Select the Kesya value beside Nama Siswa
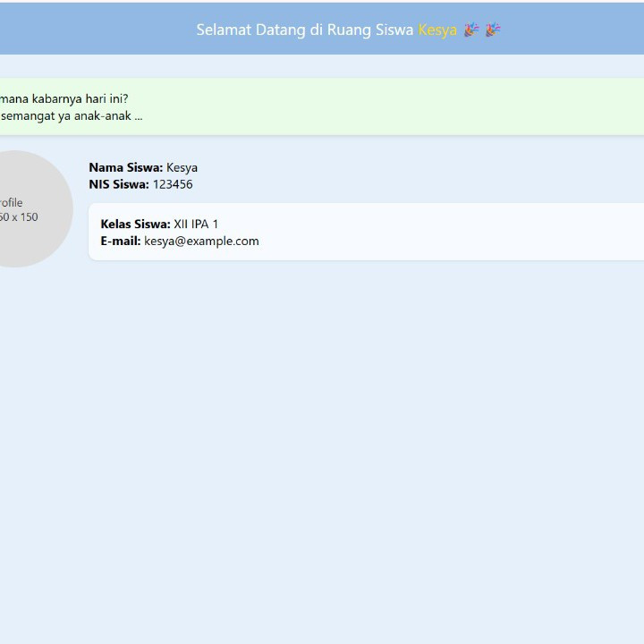644x644 pixels. coord(182,167)
